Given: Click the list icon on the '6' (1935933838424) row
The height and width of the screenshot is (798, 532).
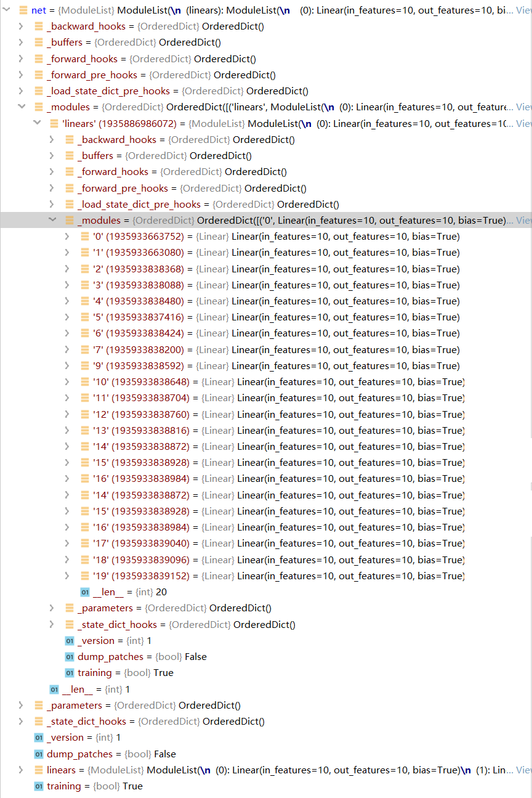Looking at the screenshot, I should coord(85,333).
